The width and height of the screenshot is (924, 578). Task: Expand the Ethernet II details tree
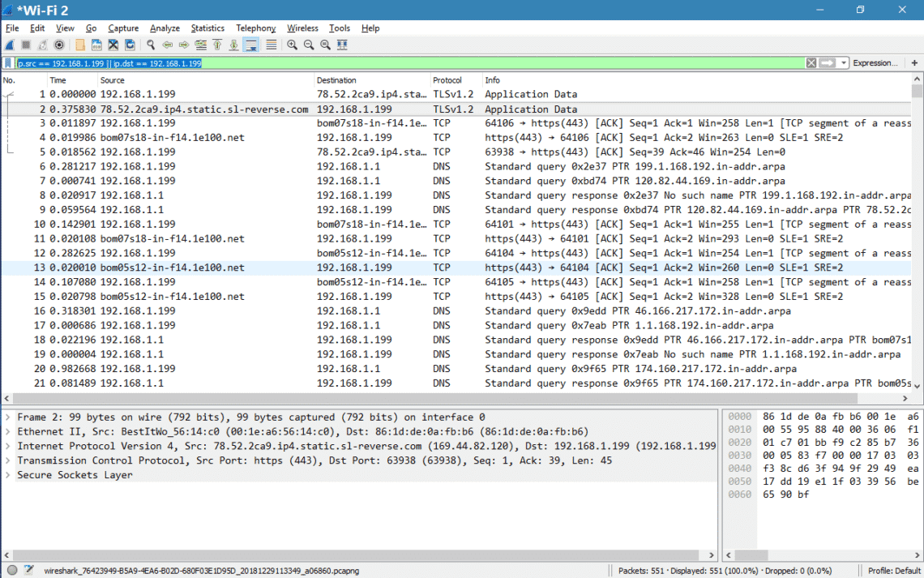[x=7, y=432]
